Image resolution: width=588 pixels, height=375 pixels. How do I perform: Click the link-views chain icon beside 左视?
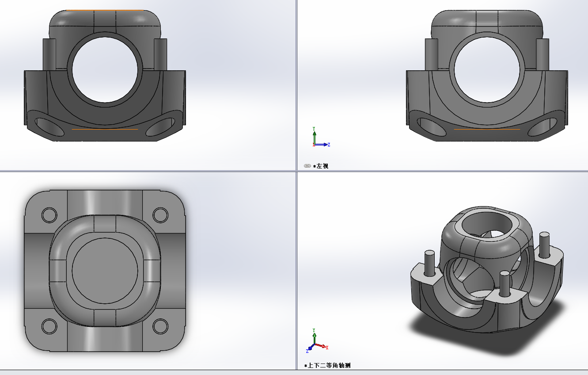[307, 166]
